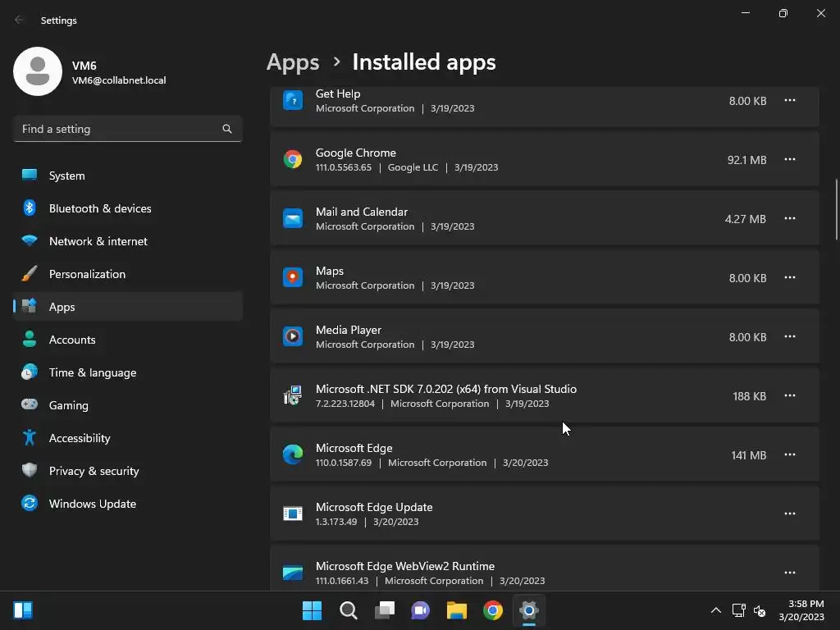Open the Windows Start menu

[x=312, y=610]
